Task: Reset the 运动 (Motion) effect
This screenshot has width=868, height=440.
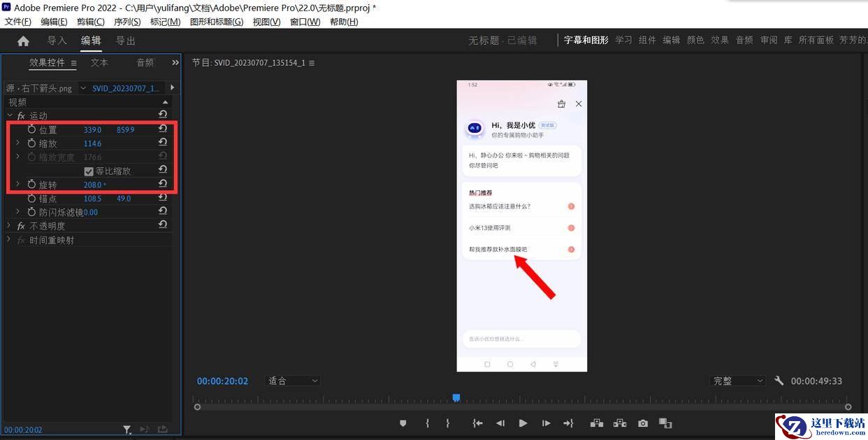Action: click(163, 115)
